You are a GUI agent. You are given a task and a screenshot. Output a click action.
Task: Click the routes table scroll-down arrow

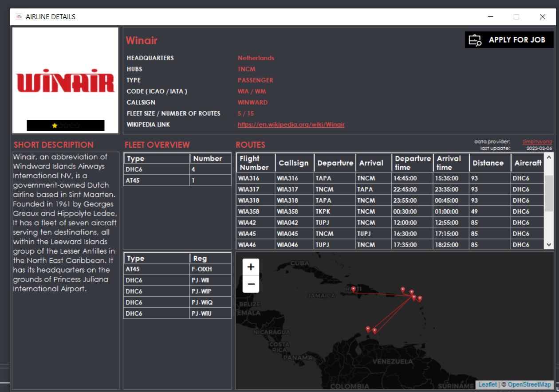coord(549,244)
